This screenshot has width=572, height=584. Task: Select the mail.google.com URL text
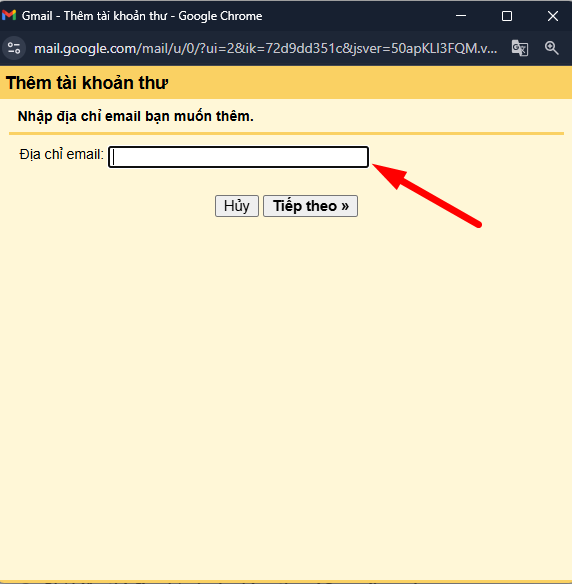(x=266, y=48)
